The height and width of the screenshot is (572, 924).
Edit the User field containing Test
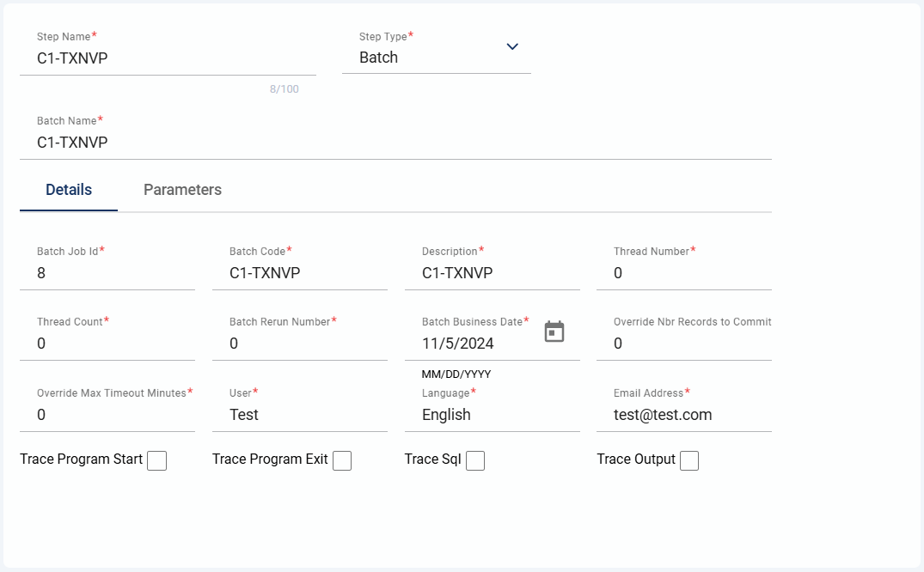(300, 415)
